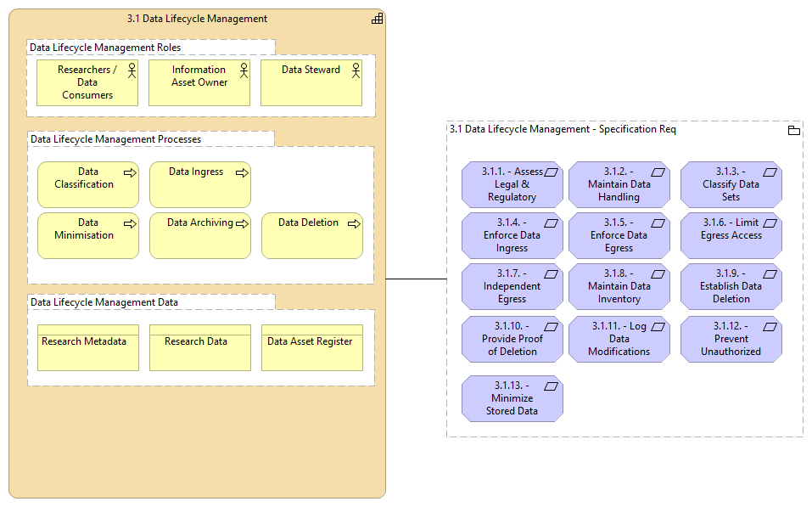Click requirement icon on 3.1.8 Maintain Data Inventory
This screenshot has width=812, height=507.
tap(658, 273)
